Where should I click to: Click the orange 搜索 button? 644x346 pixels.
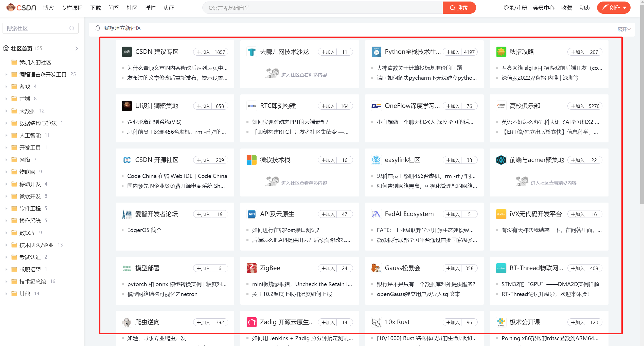click(x=459, y=8)
